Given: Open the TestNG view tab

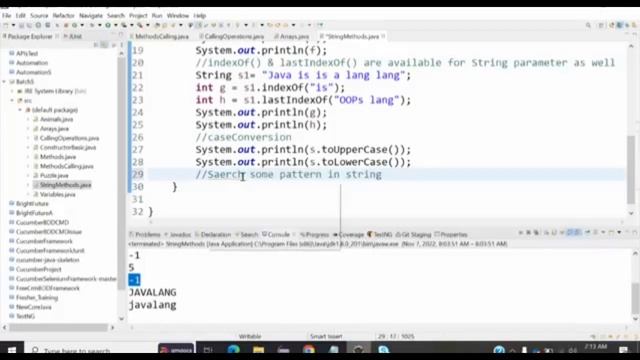Looking at the screenshot, I should pyautogui.click(x=380, y=235).
